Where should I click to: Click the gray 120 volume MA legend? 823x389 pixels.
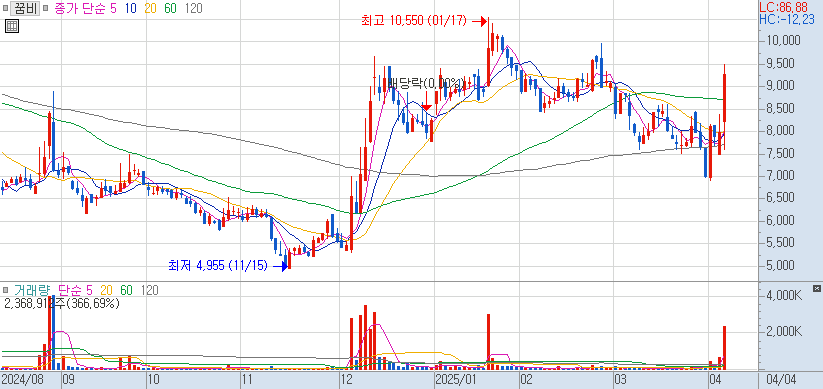(x=150, y=289)
